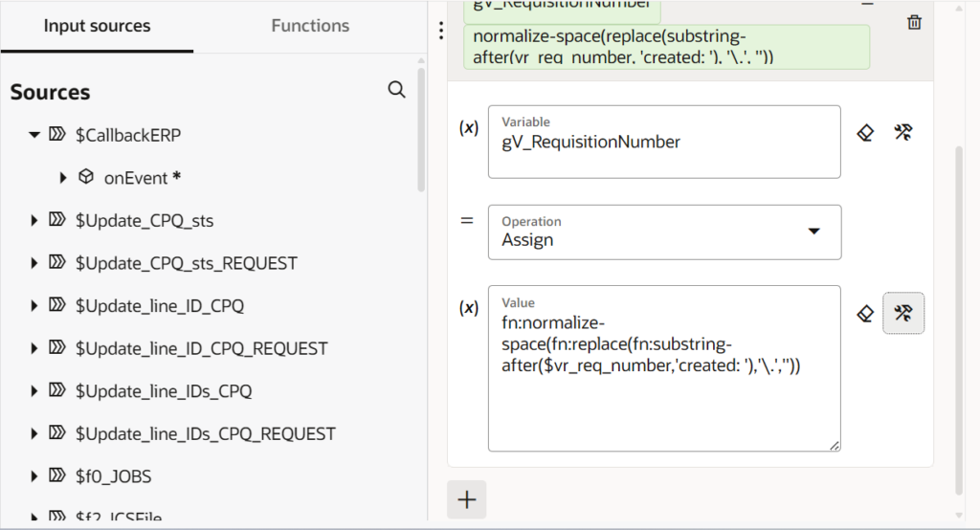
Task: Open developer tools icon next to Variable
Action: 902,133
